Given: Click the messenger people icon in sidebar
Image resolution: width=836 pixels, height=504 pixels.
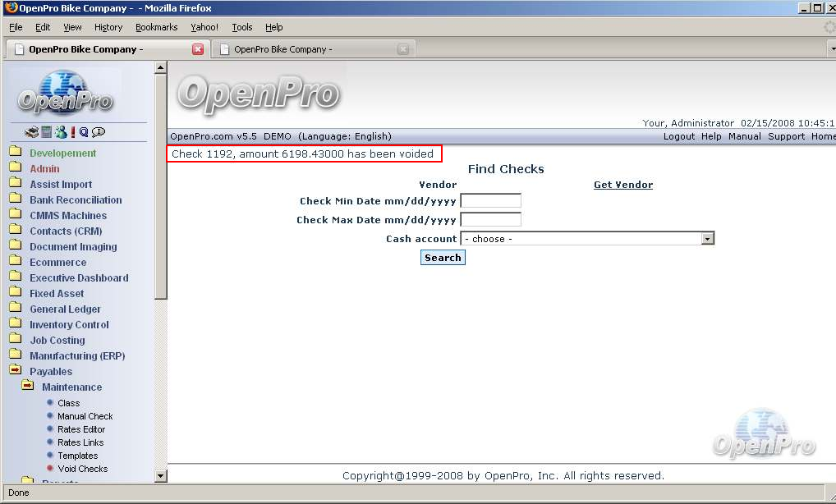Looking at the screenshot, I should click(60, 132).
